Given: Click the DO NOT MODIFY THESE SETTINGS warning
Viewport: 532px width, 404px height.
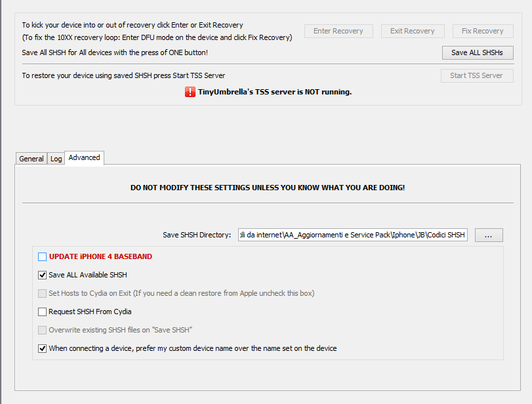Looking at the screenshot, I should click(268, 188).
